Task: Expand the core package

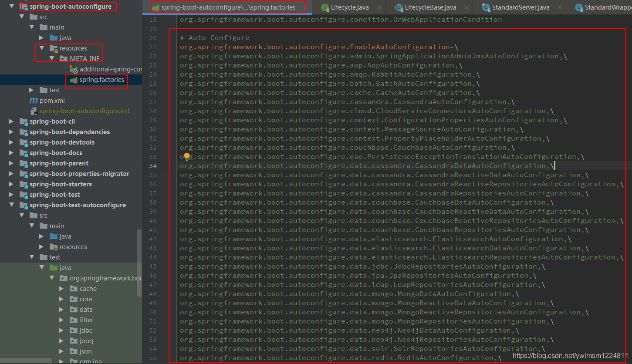Action: (62, 299)
